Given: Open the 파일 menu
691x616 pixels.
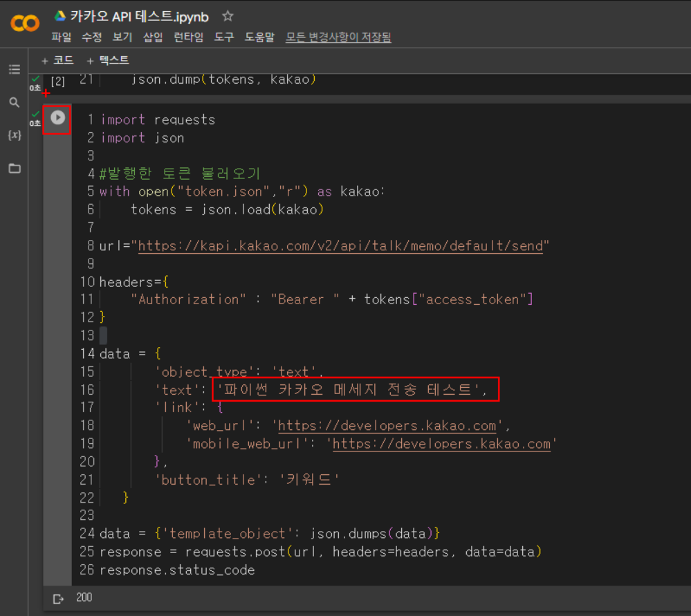Looking at the screenshot, I should click(62, 37).
